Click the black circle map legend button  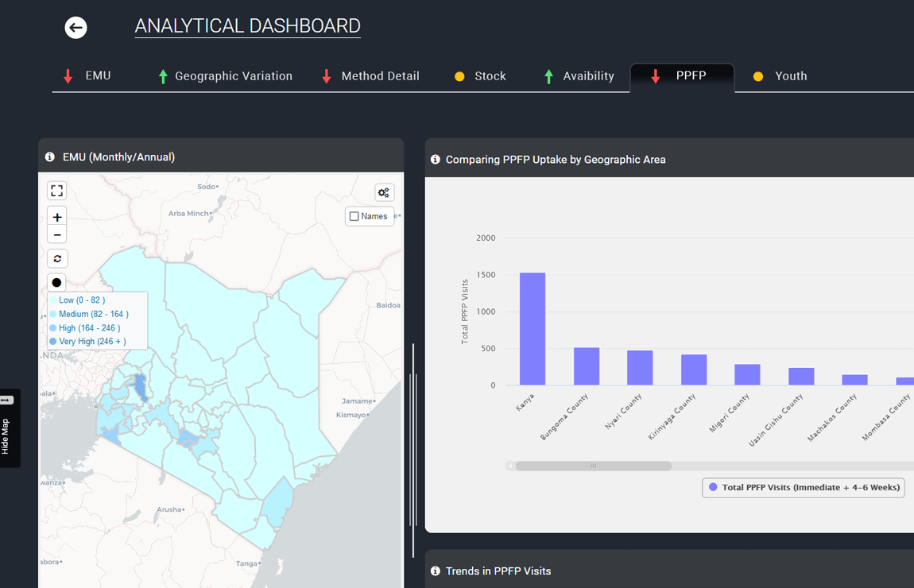tap(56, 283)
